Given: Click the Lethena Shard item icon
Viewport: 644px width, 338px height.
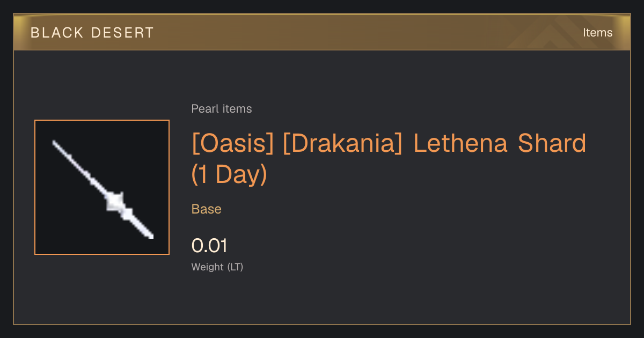Looking at the screenshot, I should point(102,187).
